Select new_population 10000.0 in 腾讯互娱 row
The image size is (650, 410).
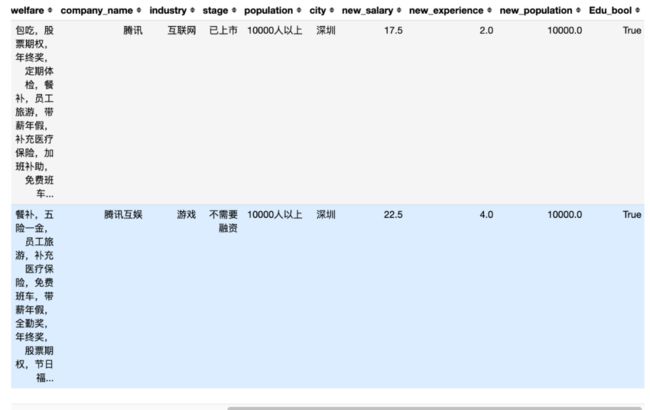[x=565, y=214]
